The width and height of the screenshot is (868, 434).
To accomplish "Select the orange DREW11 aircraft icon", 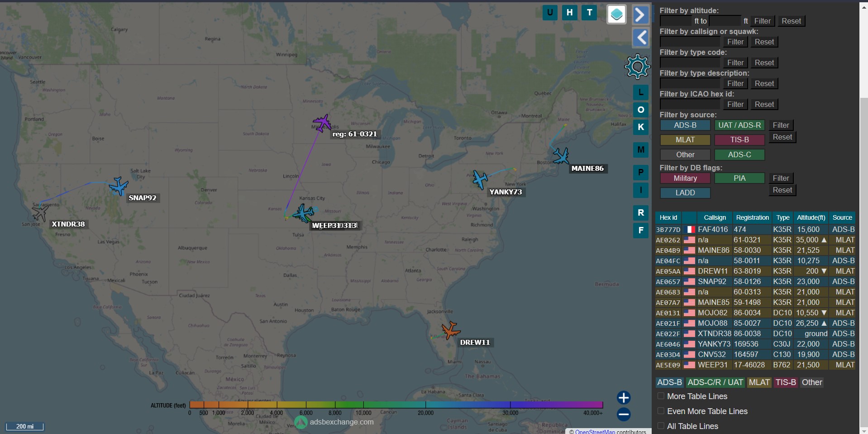I will pyautogui.click(x=451, y=330).
